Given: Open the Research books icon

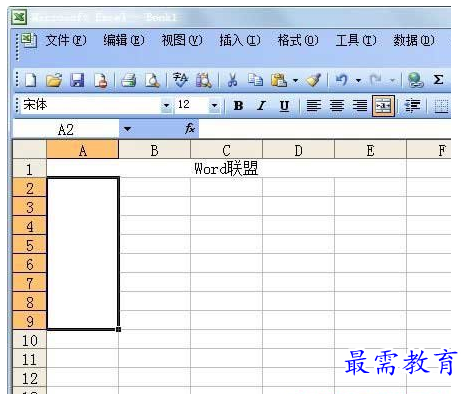Looking at the screenshot, I should [x=204, y=80].
